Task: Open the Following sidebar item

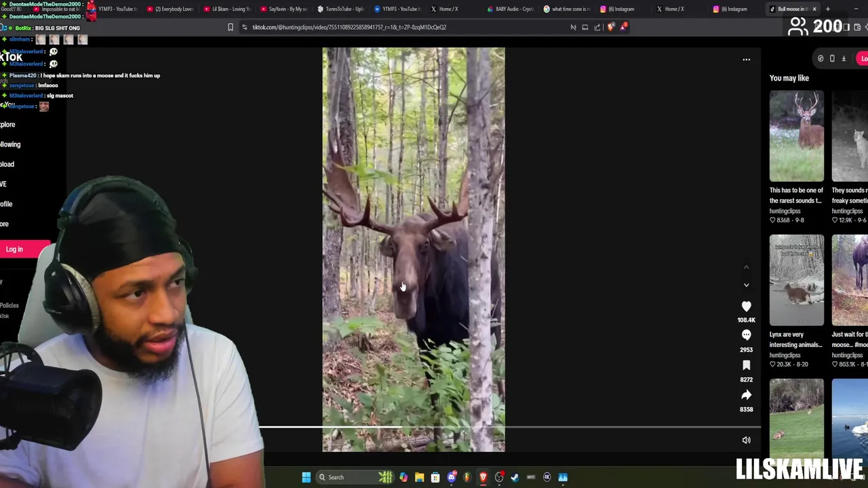Action: click(x=10, y=144)
